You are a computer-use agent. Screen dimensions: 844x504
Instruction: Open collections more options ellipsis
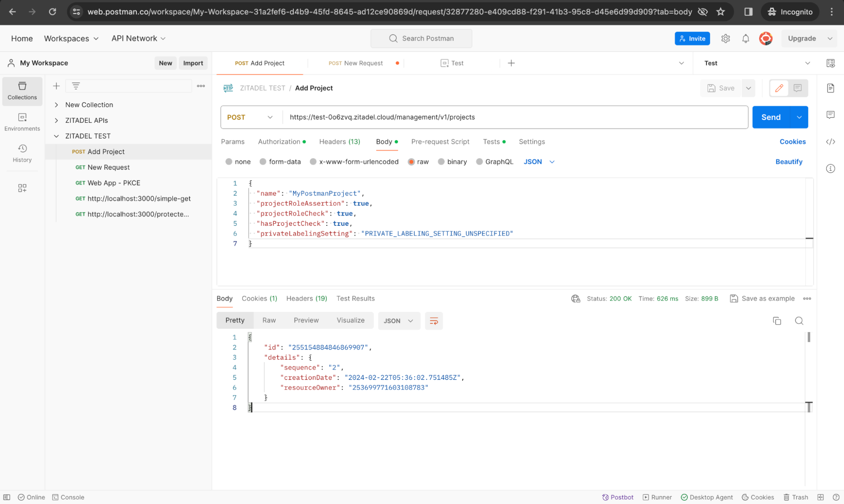point(201,86)
